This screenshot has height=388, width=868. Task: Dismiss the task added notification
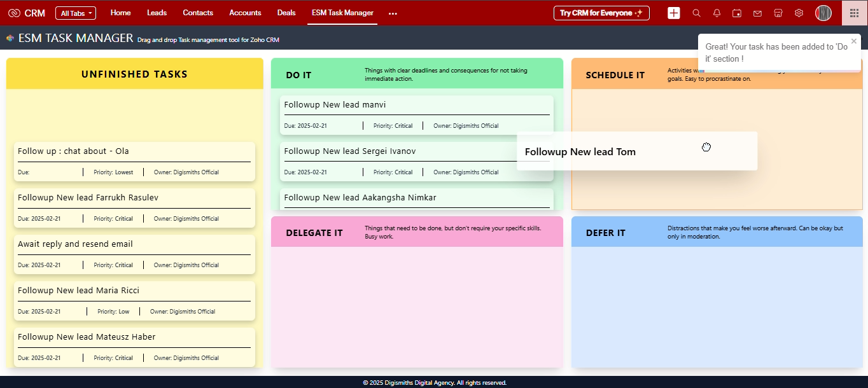[854, 41]
